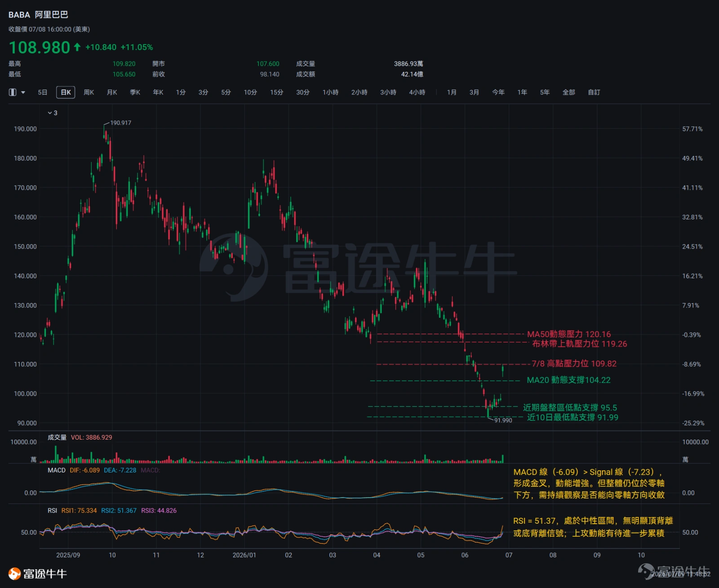The image size is (719, 588).
Task: Click the MACD indicator label
Action: 57,470
